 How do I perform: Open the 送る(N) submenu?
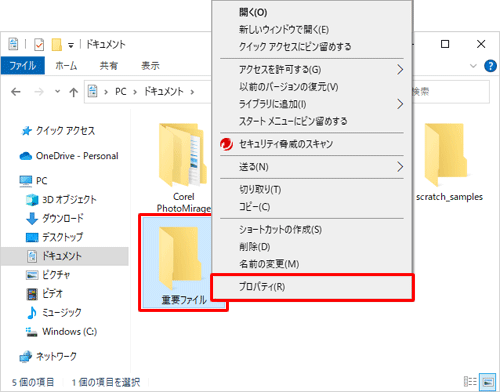[312, 167]
